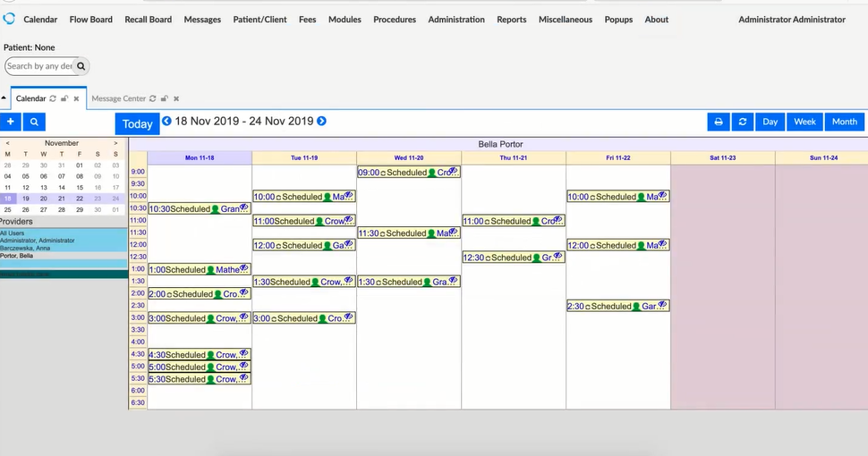Select Barczewska, Anna in Providers list

click(x=25, y=248)
